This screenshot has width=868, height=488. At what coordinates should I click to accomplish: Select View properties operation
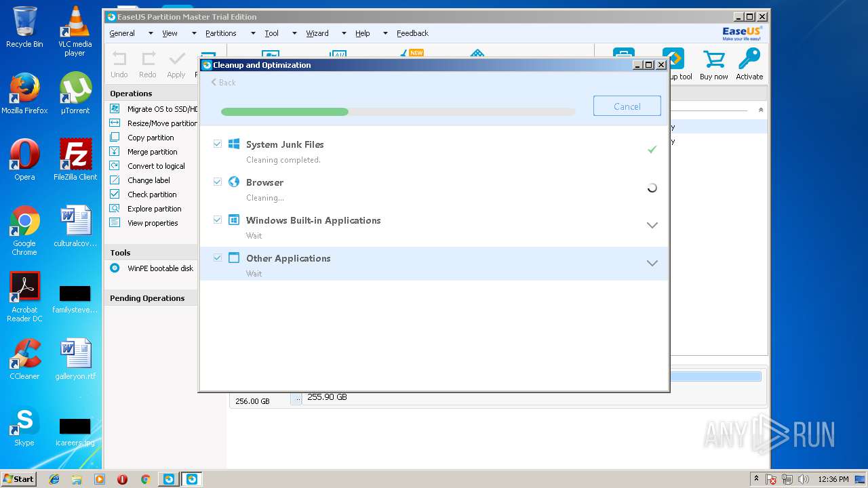[x=153, y=223]
